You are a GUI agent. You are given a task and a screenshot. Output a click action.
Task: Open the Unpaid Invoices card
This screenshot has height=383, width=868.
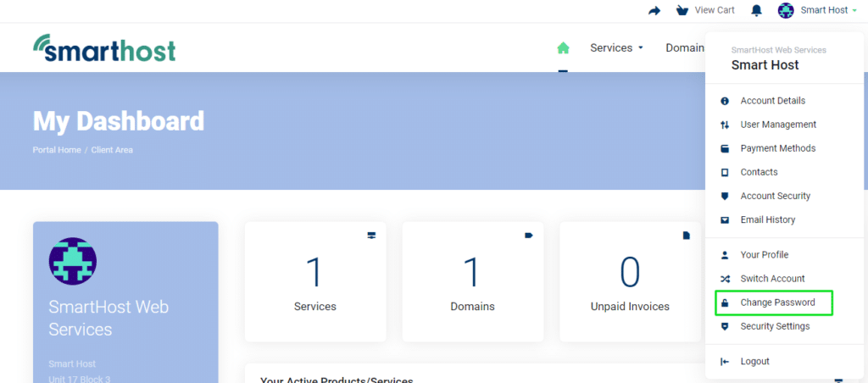pyautogui.click(x=630, y=281)
